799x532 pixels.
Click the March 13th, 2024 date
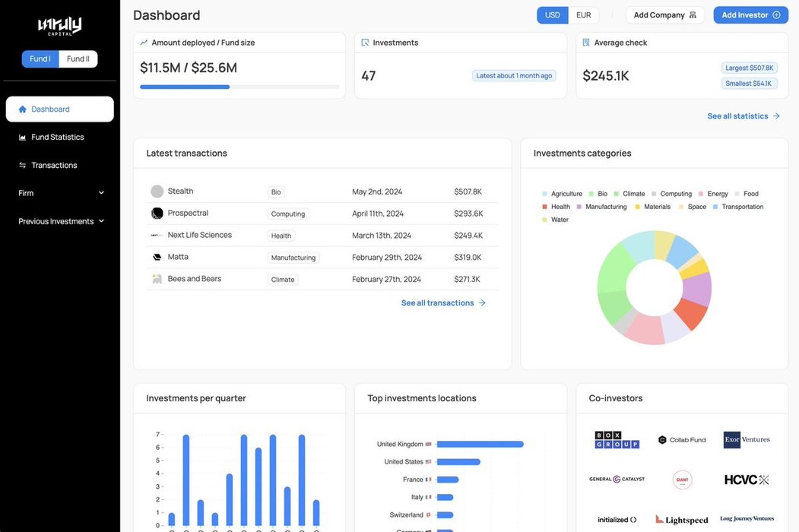click(382, 236)
